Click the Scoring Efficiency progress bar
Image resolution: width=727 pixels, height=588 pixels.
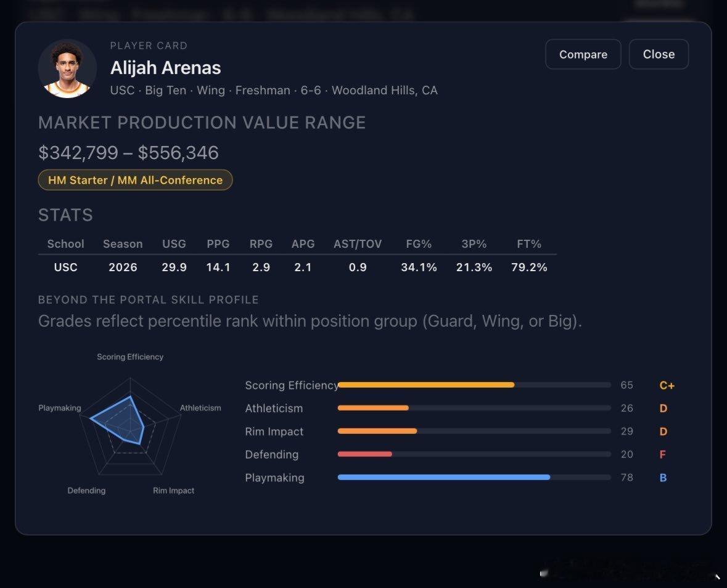[x=474, y=385]
